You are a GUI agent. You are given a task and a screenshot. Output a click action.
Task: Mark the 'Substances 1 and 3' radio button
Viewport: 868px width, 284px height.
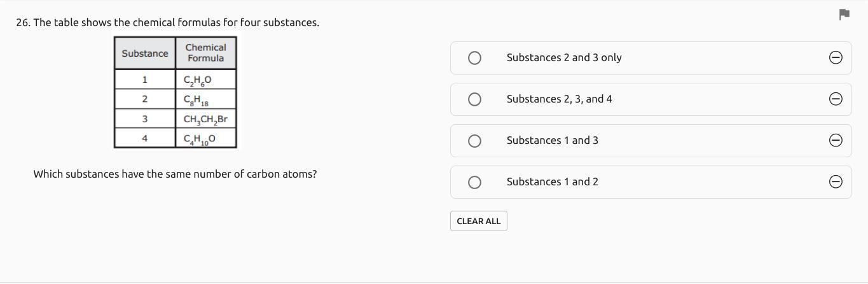click(x=474, y=141)
